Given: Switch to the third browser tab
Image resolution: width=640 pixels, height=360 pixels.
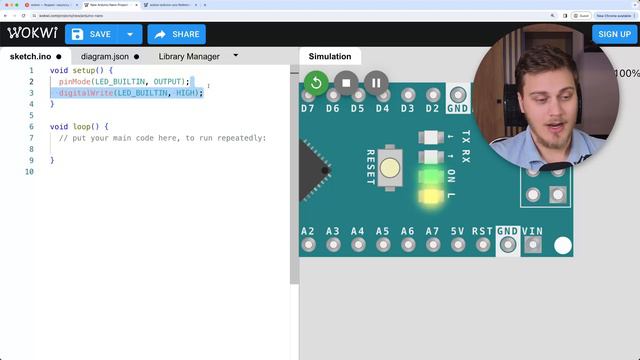Looking at the screenshot, I should click(171, 5).
